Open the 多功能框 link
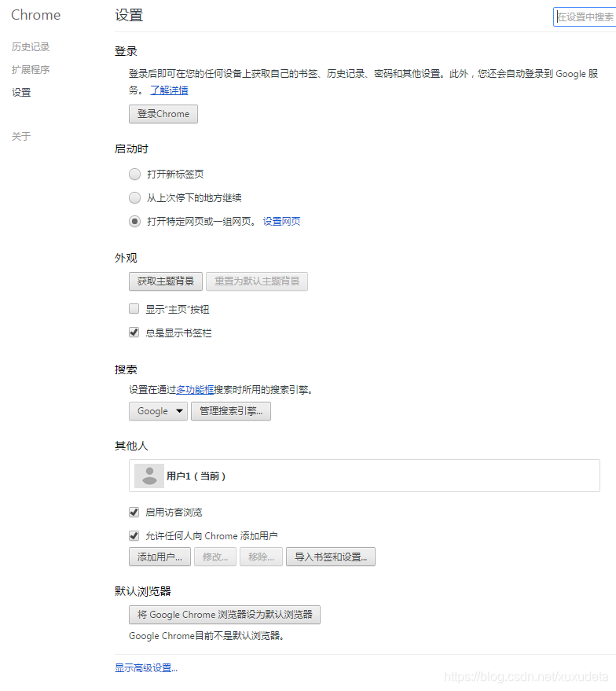 pos(195,390)
